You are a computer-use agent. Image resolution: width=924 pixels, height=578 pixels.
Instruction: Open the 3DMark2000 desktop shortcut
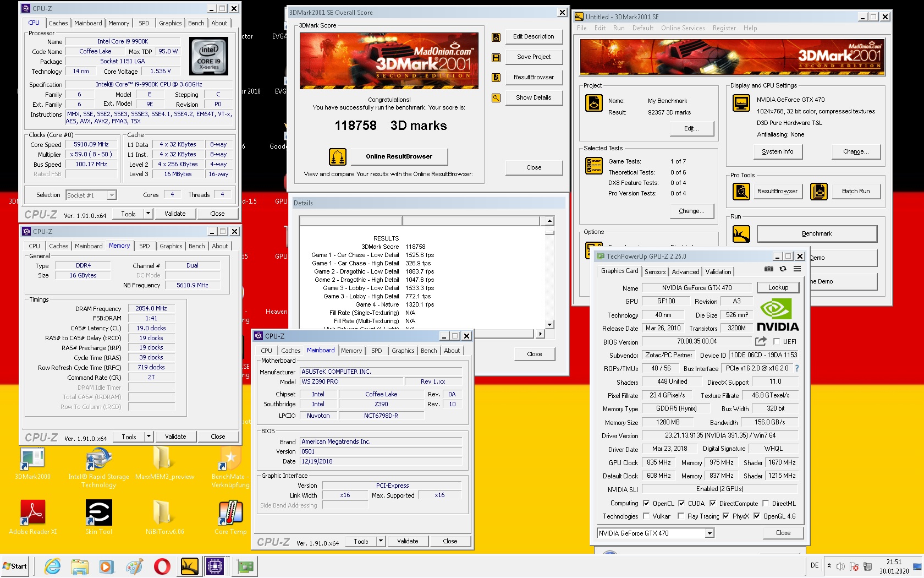(32, 464)
